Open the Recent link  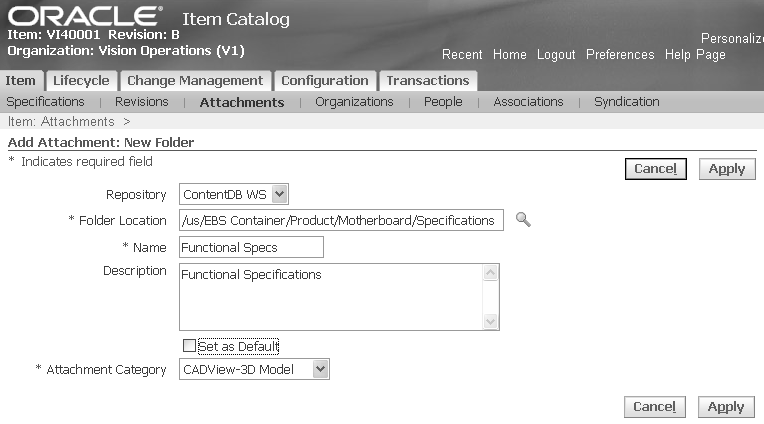pos(462,55)
